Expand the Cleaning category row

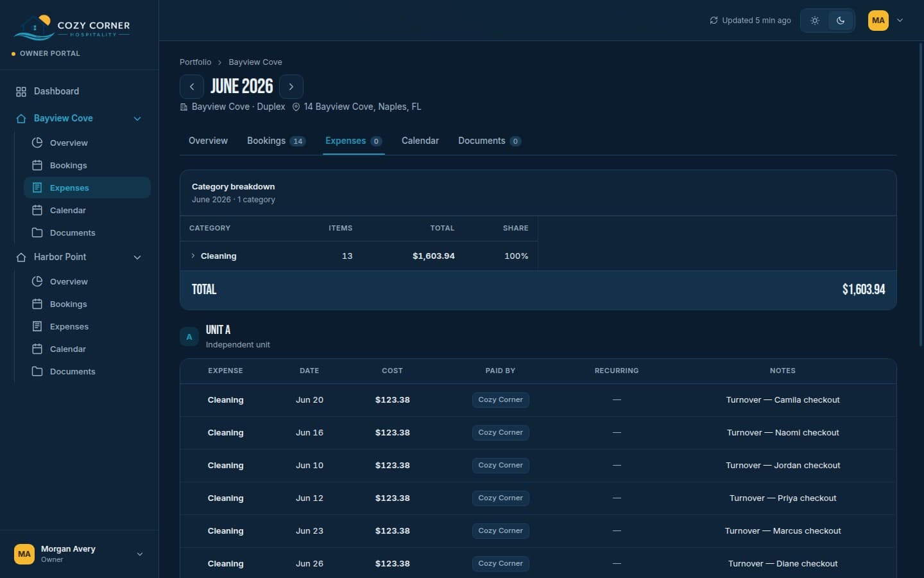tap(359, 256)
